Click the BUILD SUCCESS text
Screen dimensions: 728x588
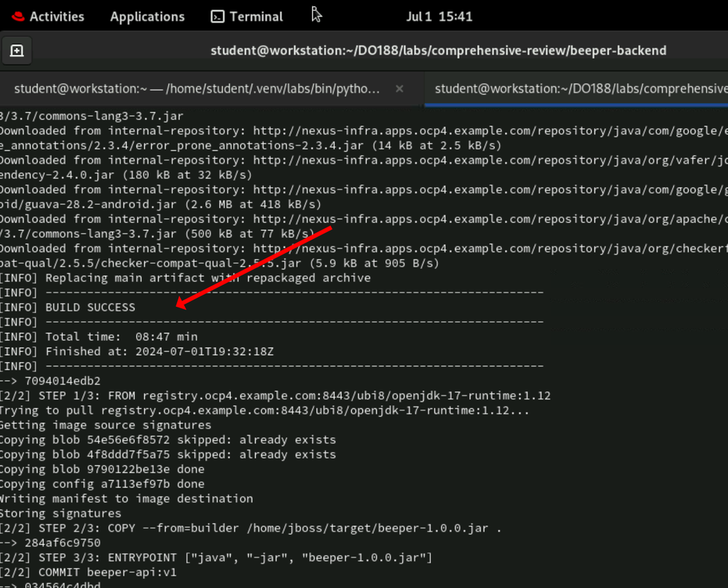[90, 307]
